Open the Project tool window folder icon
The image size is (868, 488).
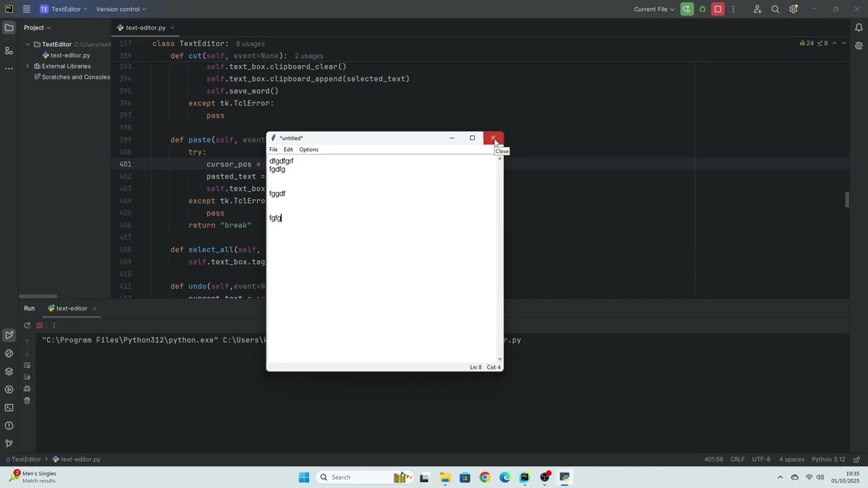pos(9,28)
